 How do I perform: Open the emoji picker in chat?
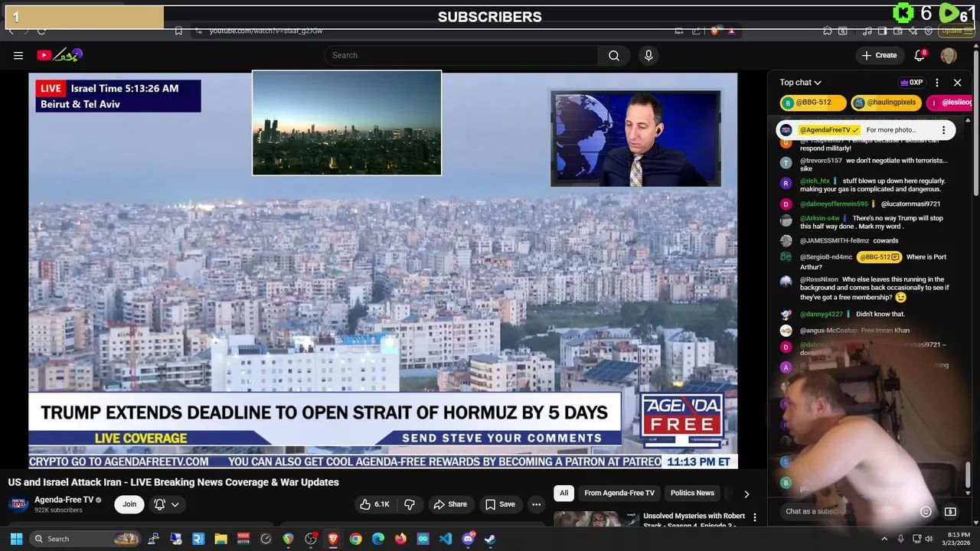coord(926,511)
